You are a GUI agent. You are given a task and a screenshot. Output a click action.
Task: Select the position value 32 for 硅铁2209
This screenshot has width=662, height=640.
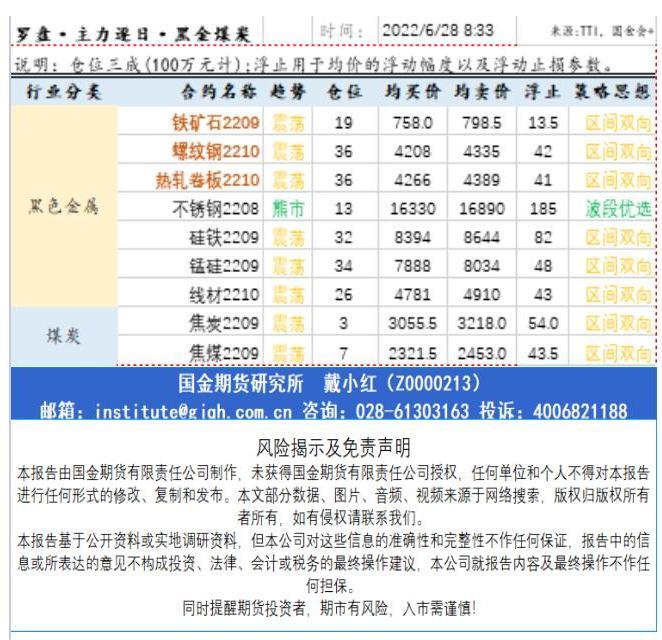click(x=344, y=237)
